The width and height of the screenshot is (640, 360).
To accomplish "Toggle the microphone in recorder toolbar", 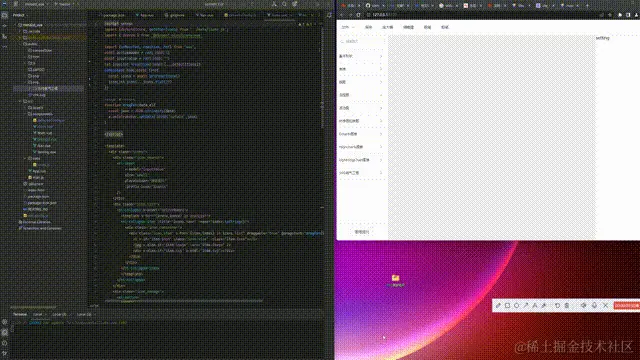I will click(594, 305).
